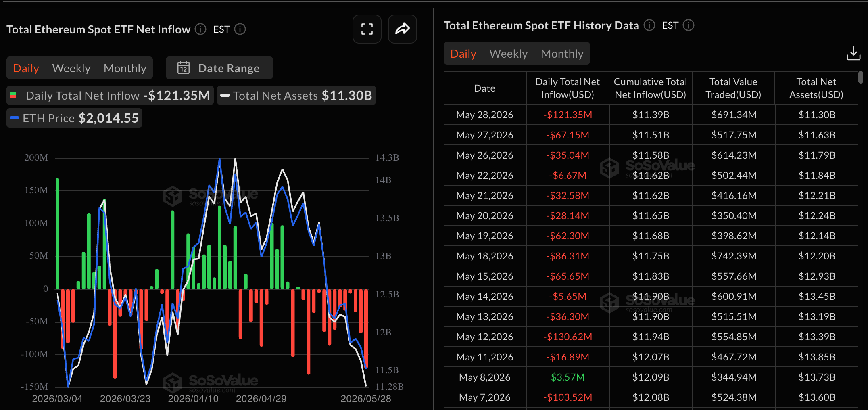Click calendar icon in Date Range button

[184, 68]
